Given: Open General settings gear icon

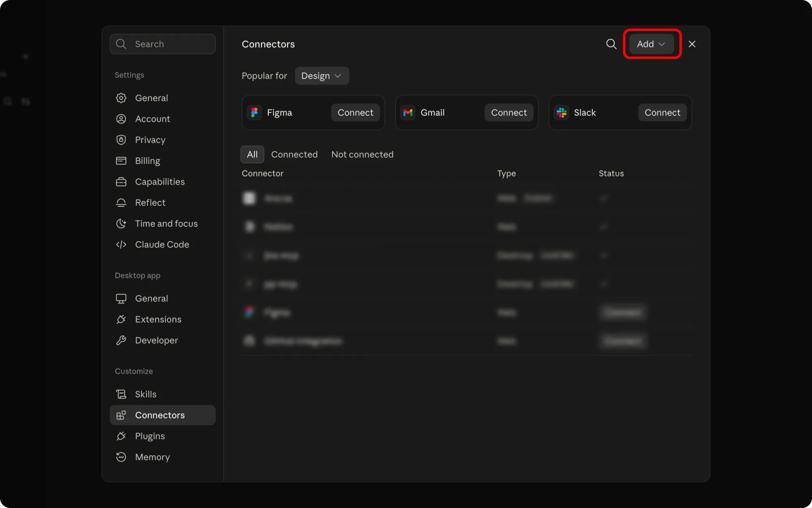Looking at the screenshot, I should pos(121,98).
